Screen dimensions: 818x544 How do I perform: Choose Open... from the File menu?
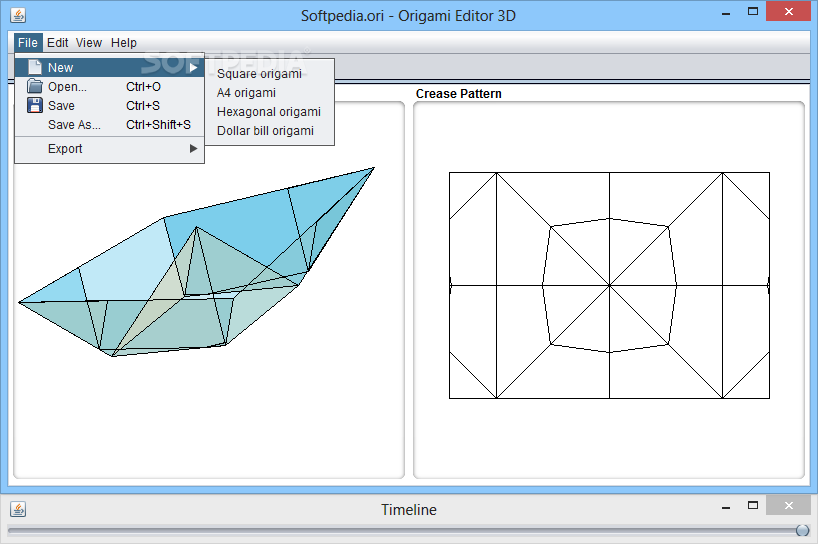point(110,87)
